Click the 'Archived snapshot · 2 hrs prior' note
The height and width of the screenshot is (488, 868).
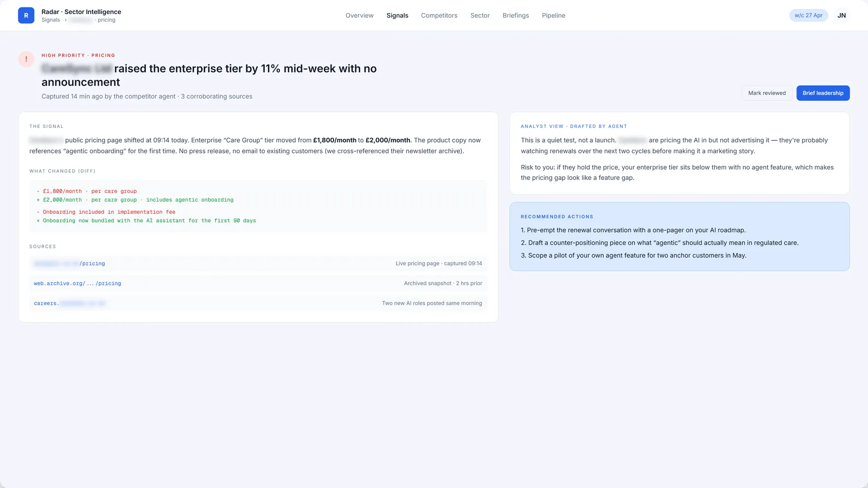click(443, 284)
